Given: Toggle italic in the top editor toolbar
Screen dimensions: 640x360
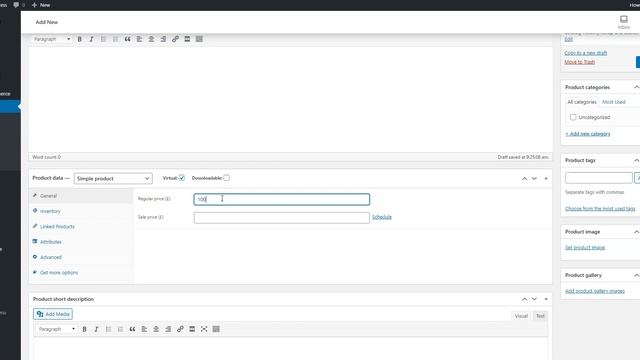Looking at the screenshot, I should [91, 39].
